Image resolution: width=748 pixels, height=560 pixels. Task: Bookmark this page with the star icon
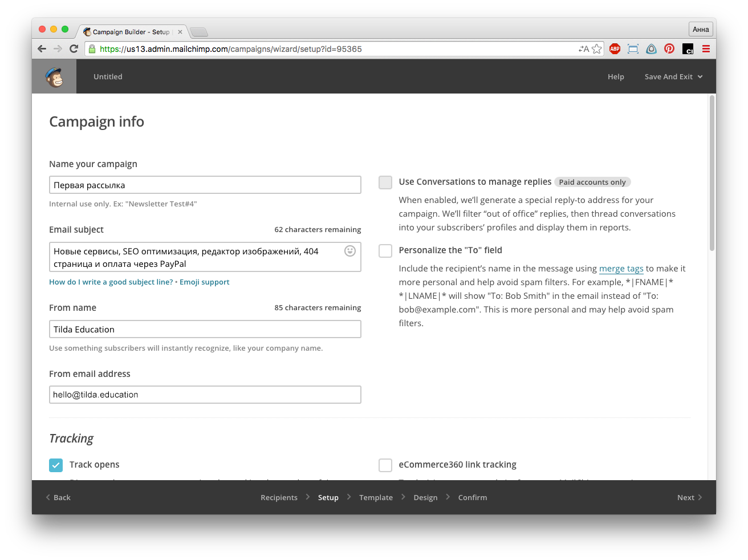pos(597,49)
